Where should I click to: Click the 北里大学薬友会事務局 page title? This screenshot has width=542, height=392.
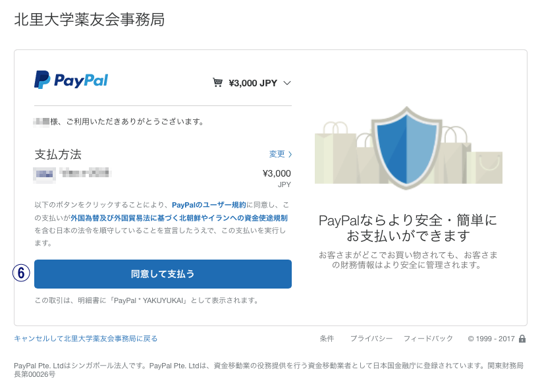[x=89, y=20]
